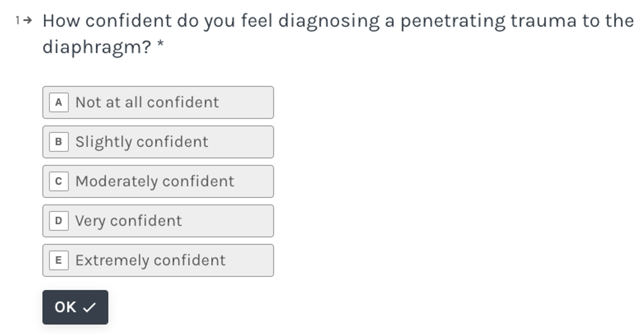This screenshot has width=644, height=334.
Task: Choose the "Extremely confident" option
Action: click(x=158, y=260)
